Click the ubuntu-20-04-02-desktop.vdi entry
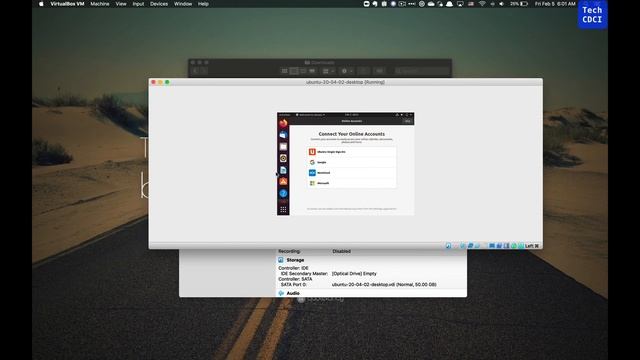Screen dimensions: 640x360 384,284
